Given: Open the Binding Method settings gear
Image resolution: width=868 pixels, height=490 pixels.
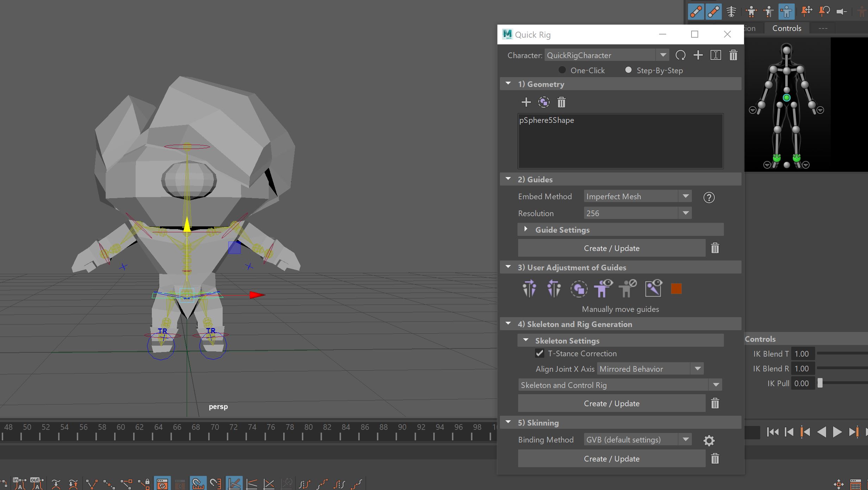Looking at the screenshot, I should pyautogui.click(x=709, y=440).
